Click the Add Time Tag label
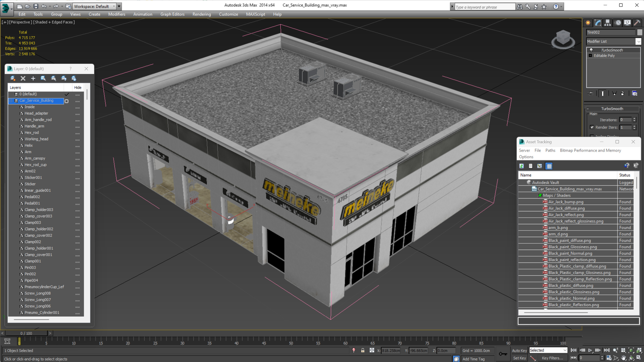This screenshot has height=362, width=644. point(473,359)
